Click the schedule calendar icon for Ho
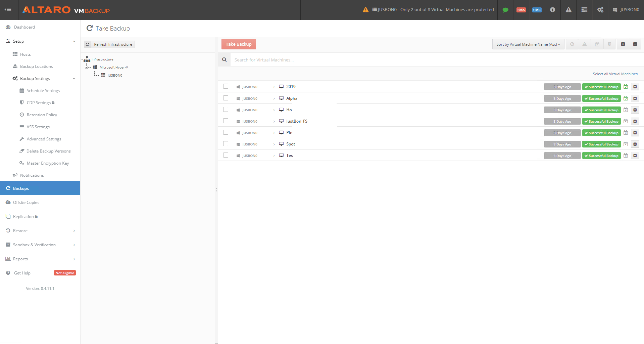This screenshot has height=344, width=644. [626, 110]
